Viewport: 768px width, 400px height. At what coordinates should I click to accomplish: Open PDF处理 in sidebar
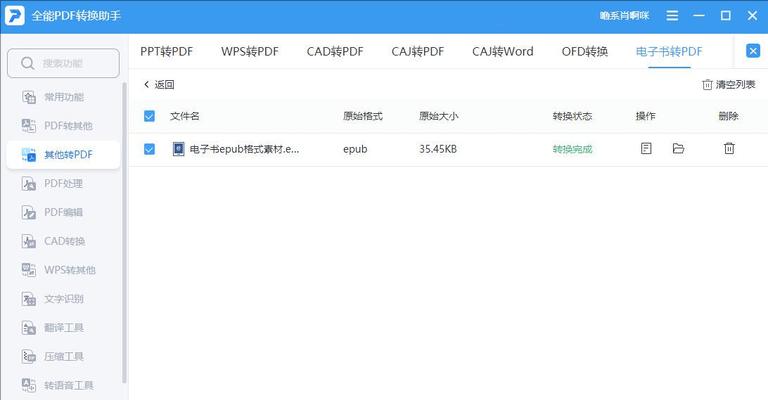click(64, 184)
